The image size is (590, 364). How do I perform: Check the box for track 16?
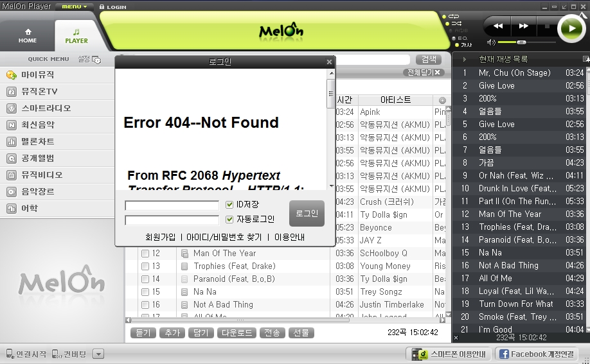145,304
